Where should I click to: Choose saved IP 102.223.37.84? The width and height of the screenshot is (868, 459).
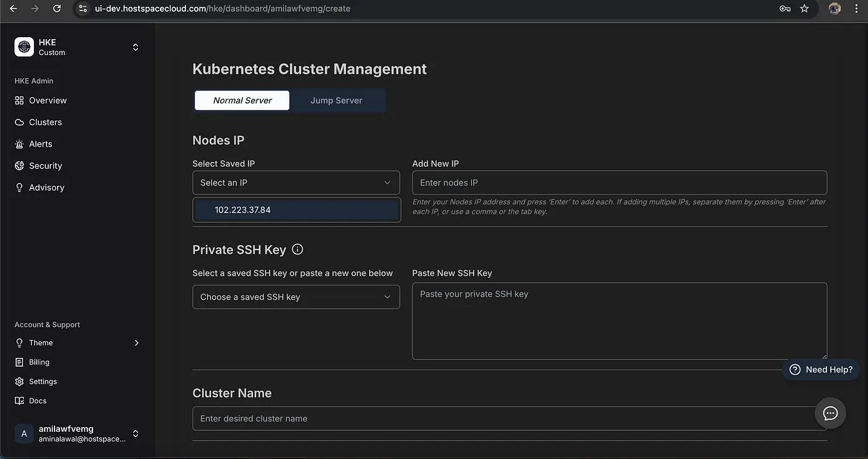click(x=297, y=210)
